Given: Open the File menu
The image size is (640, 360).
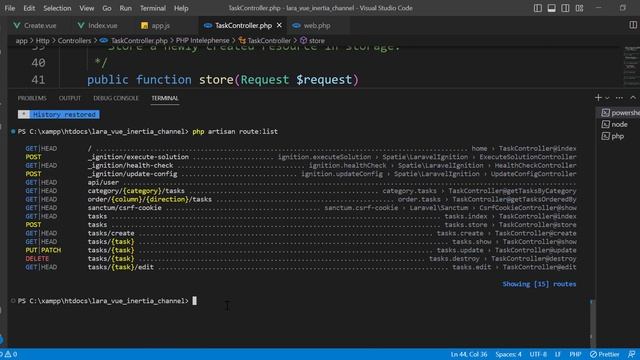Looking at the screenshot, I should click(x=10, y=8).
